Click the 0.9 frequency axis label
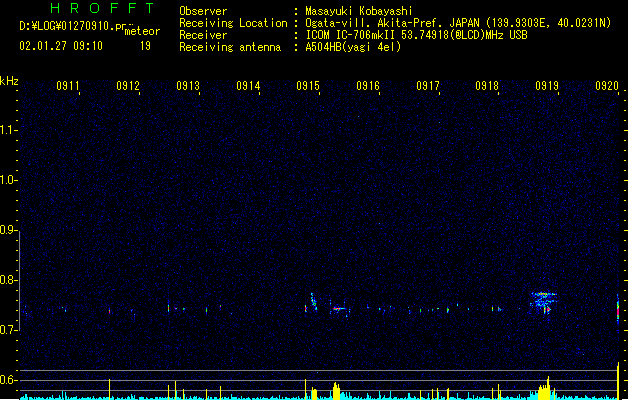Image resolution: width=629 pixels, height=400 pixels. point(8,230)
